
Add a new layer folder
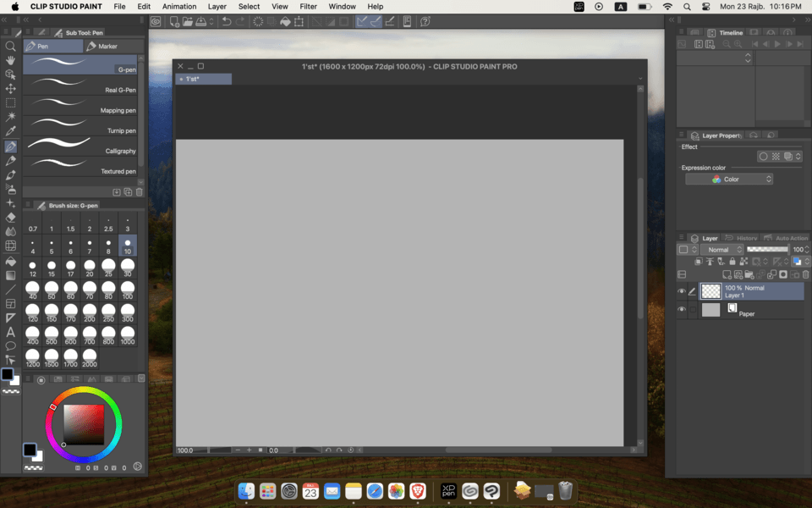click(749, 274)
